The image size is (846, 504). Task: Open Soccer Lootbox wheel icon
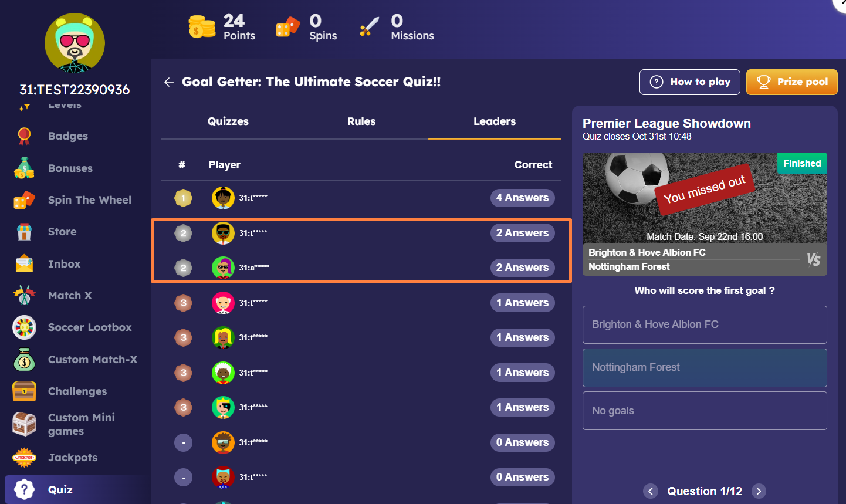pos(24,327)
